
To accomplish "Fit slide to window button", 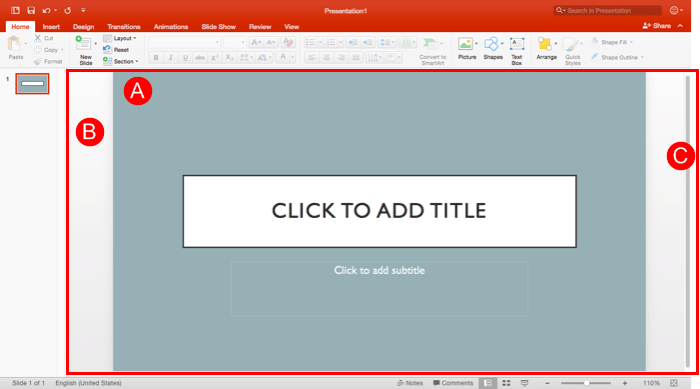I will [674, 383].
